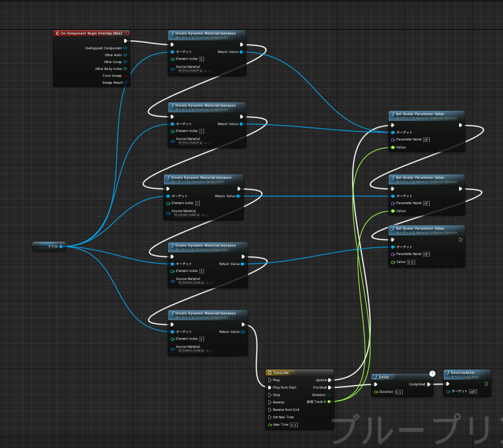Edit Element Index field showing 0
The image size is (503, 448).
click(201, 59)
